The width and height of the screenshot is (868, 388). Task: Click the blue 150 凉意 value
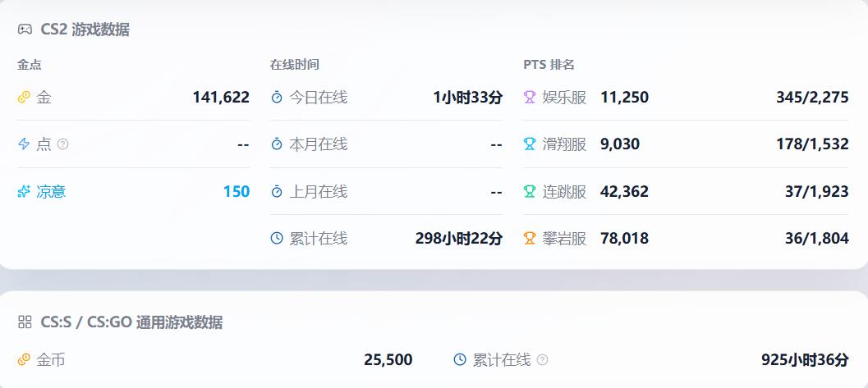(x=237, y=192)
